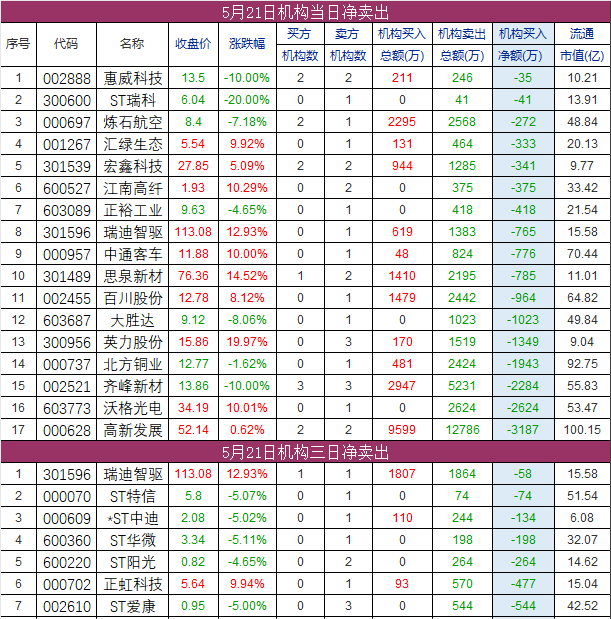Select stock name 大胜达
611x619 pixels.
point(133,320)
